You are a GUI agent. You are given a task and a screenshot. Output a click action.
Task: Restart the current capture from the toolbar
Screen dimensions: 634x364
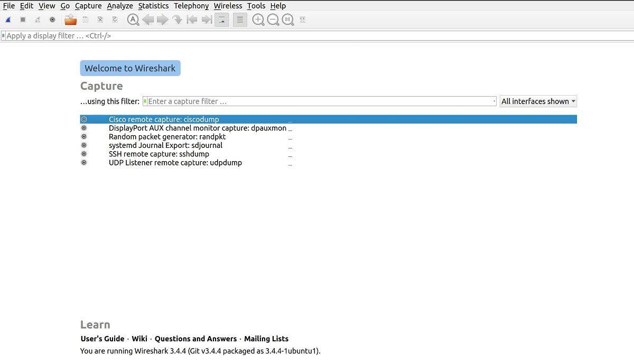click(x=38, y=20)
